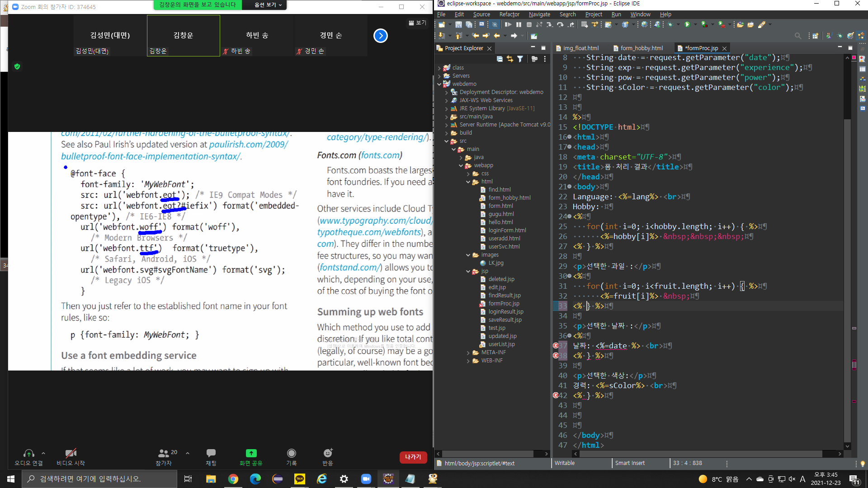Viewport: 868px width, 488px height.
Task: Click the green Run button in Eclipse toolbar
Action: click(x=687, y=25)
